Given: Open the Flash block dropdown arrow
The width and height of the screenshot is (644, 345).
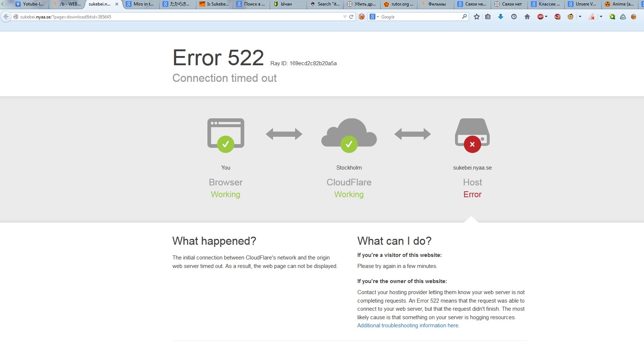Looking at the screenshot, I should (x=601, y=17).
